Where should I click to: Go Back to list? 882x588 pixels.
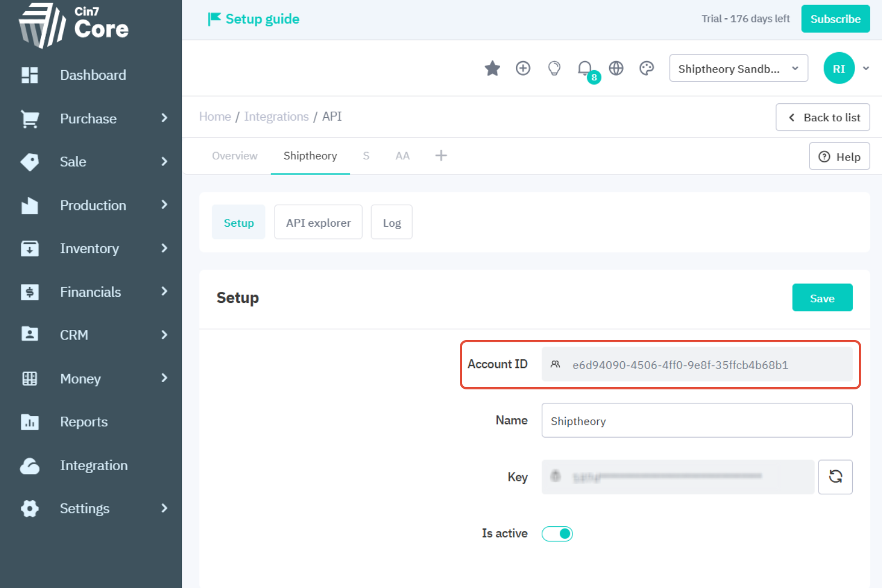click(823, 117)
